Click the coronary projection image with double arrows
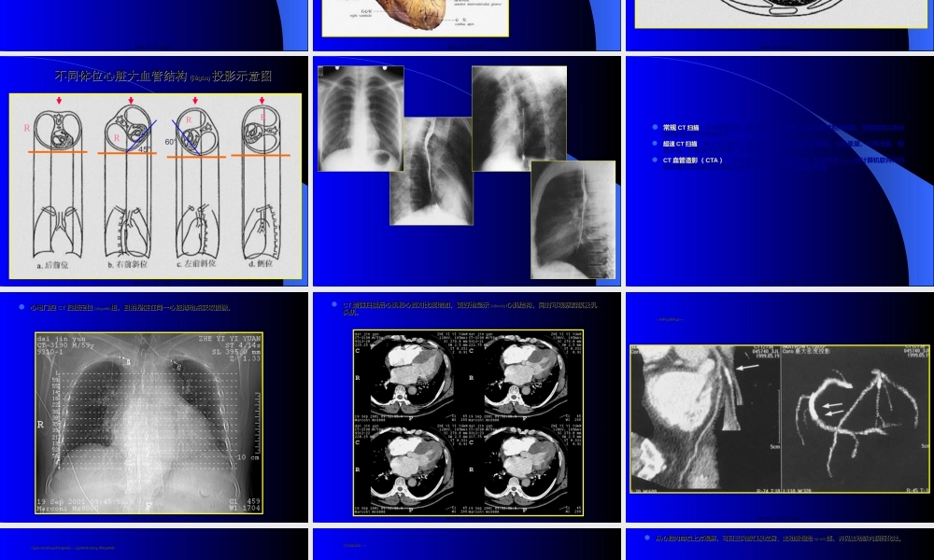 (x=856, y=418)
